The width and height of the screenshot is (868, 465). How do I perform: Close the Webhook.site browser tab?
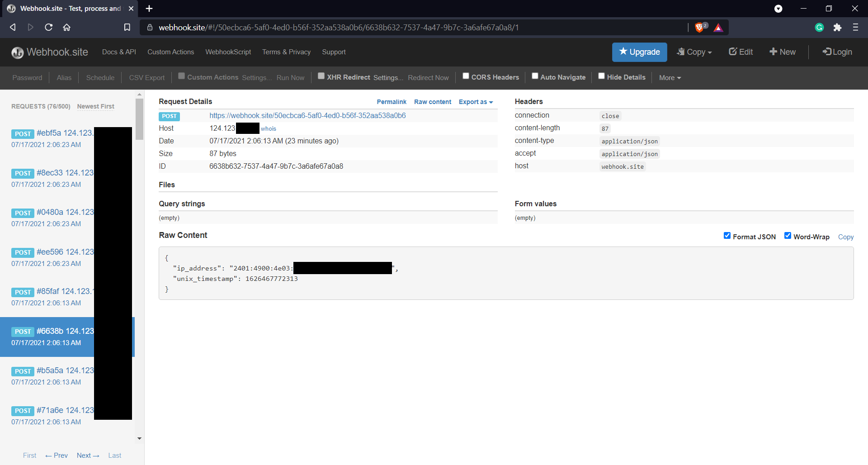(131, 9)
